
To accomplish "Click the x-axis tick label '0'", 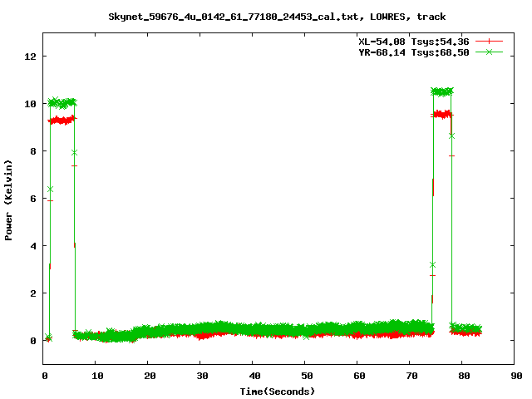I will 45,376.
